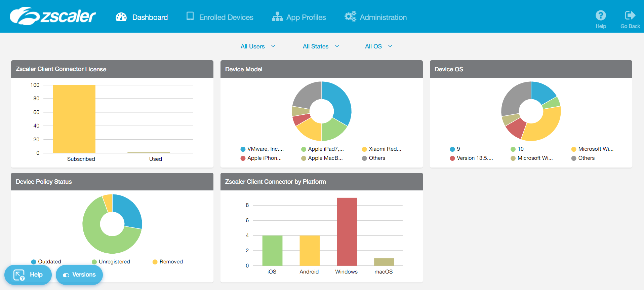Toggle VMware, Inc. legend entry
Viewport: 644px width, 290px height.
click(x=262, y=149)
